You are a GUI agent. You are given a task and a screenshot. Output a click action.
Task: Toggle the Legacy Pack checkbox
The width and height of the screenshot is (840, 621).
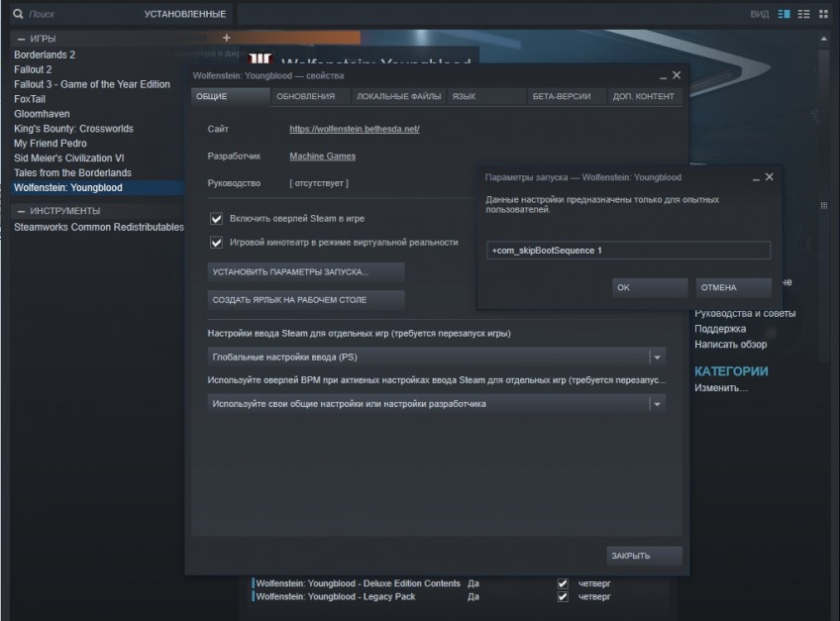pyautogui.click(x=563, y=596)
